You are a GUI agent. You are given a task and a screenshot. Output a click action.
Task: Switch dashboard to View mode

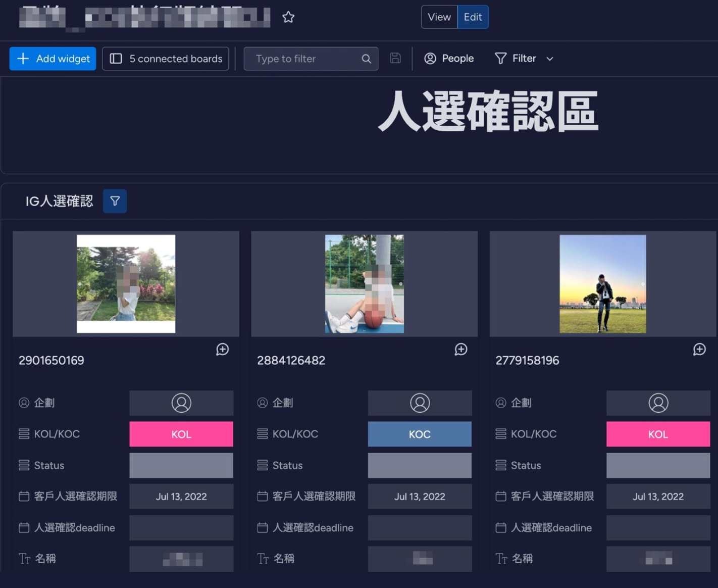[439, 17]
